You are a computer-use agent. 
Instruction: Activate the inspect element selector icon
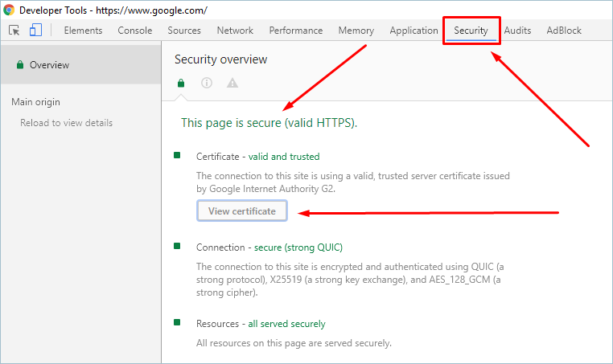point(14,30)
